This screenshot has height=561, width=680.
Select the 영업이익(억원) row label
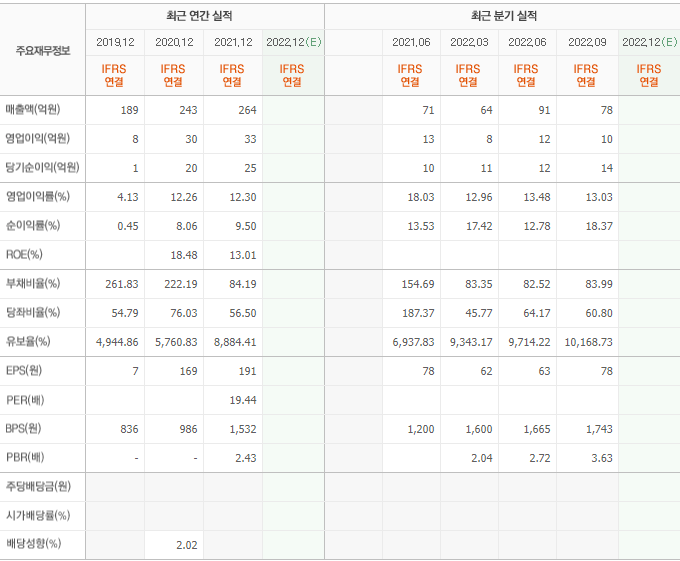point(38,139)
